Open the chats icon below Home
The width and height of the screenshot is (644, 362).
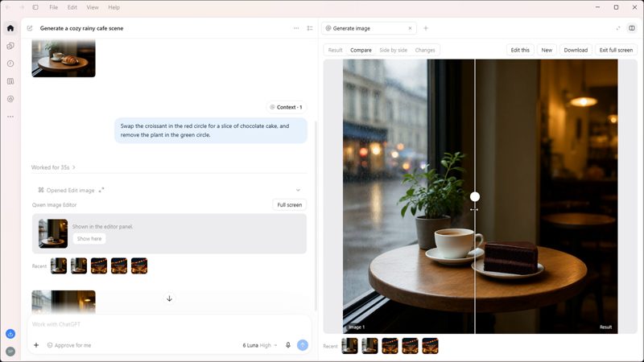click(10, 46)
